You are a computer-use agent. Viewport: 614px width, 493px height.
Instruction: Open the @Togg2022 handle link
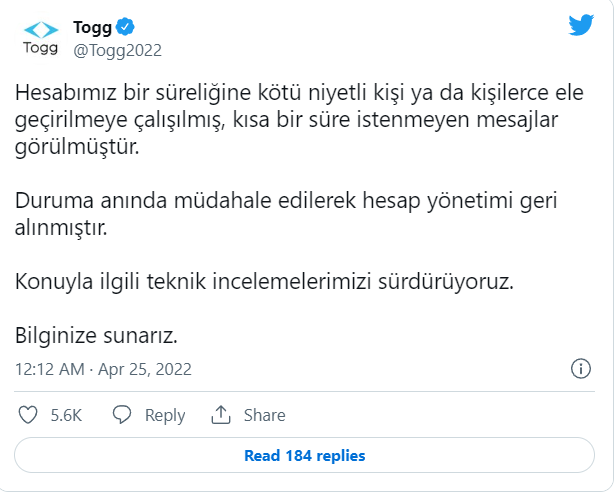(x=118, y=50)
